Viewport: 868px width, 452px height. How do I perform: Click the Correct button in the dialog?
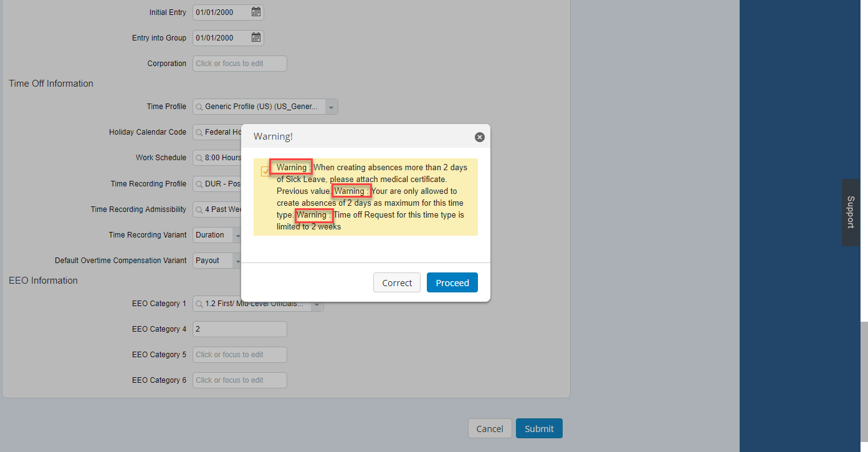coord(397,282)
